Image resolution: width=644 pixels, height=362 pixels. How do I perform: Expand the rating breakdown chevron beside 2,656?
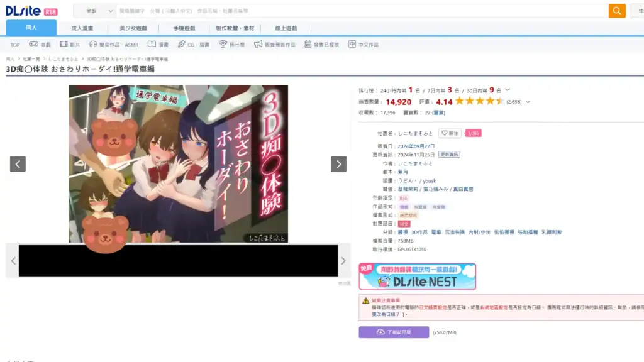coord(528,102)
